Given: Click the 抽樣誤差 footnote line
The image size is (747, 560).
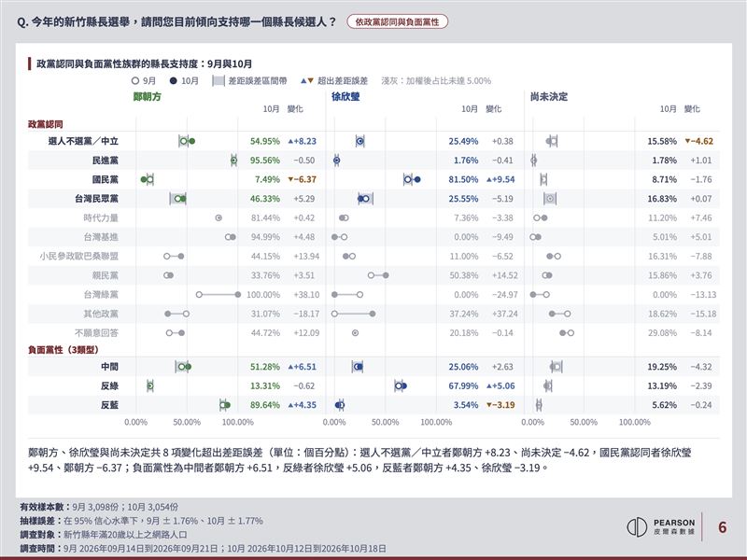Looking at the screenshot, I should [142, 521].
